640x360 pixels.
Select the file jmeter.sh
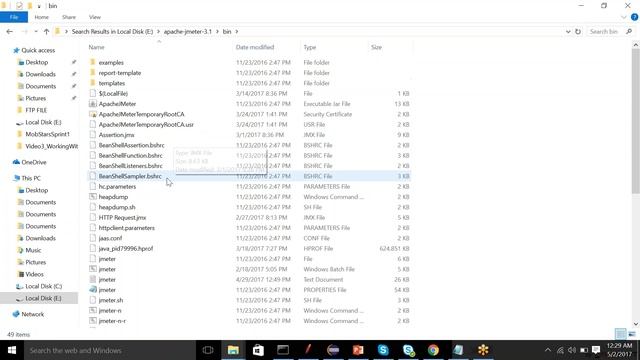pos(111,300)
